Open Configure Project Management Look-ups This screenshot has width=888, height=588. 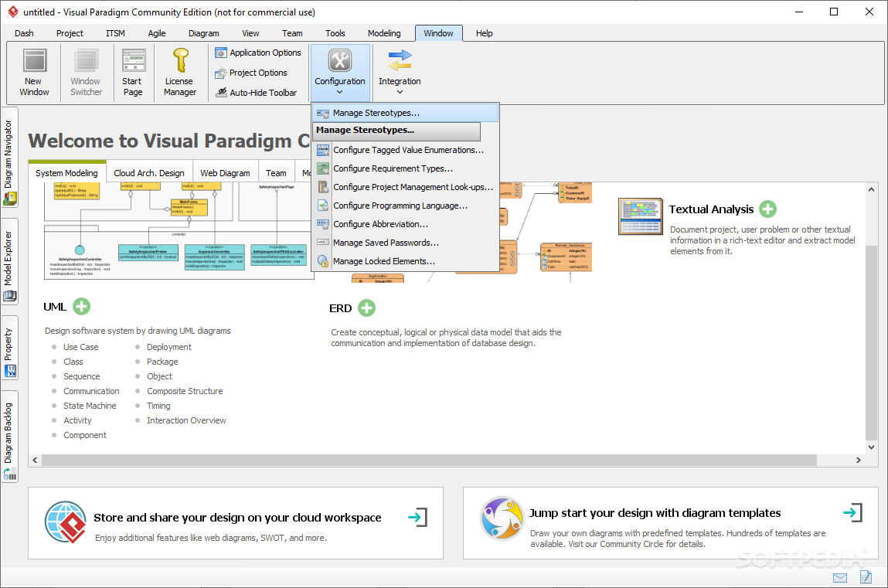point(406,187)
